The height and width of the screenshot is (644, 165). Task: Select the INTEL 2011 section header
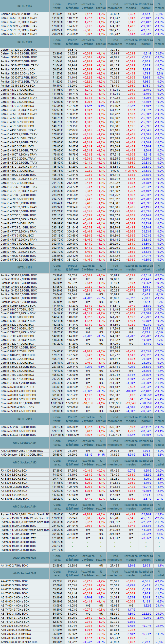pyautogui.click(x=25, y=419)
